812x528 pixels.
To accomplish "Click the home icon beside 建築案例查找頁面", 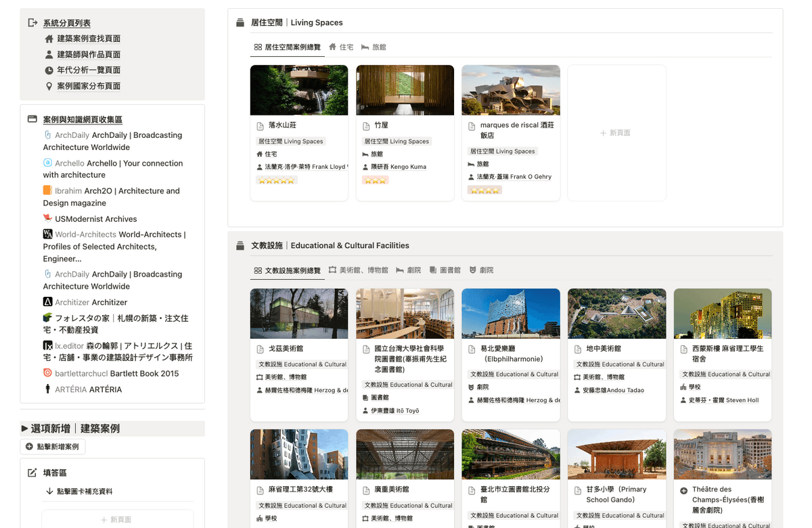I will coord(49,39).
